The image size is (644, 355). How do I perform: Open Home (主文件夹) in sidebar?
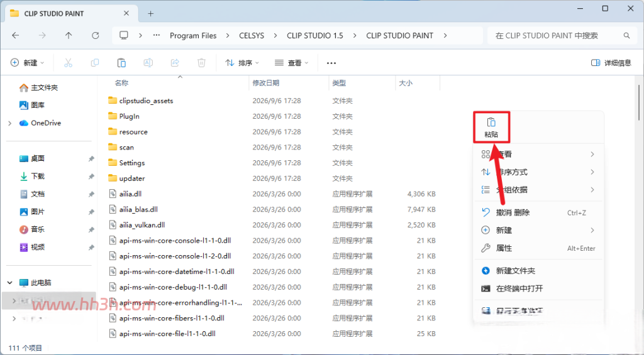(x=39, y=87)
